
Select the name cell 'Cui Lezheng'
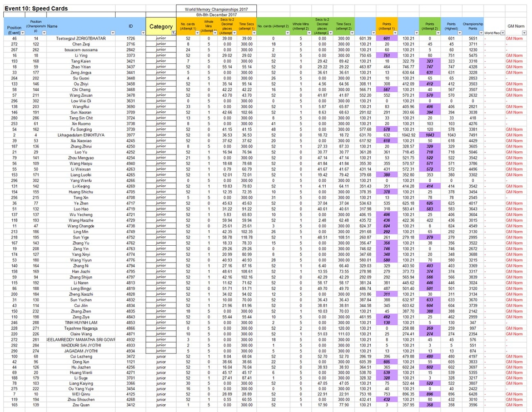pyautogui.click(x=81, y=356)
